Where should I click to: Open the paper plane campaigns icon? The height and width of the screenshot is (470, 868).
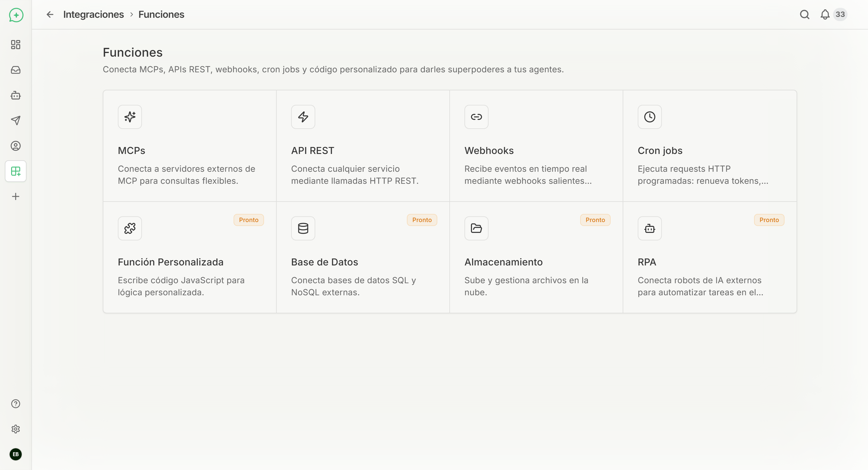click(15, 121)
